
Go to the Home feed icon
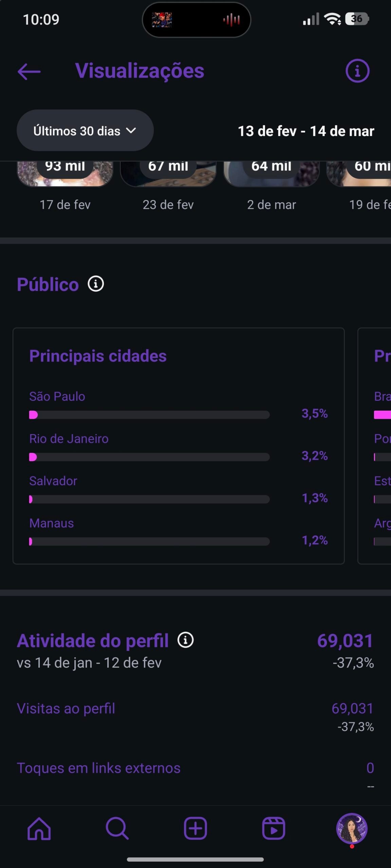(39, 828)
